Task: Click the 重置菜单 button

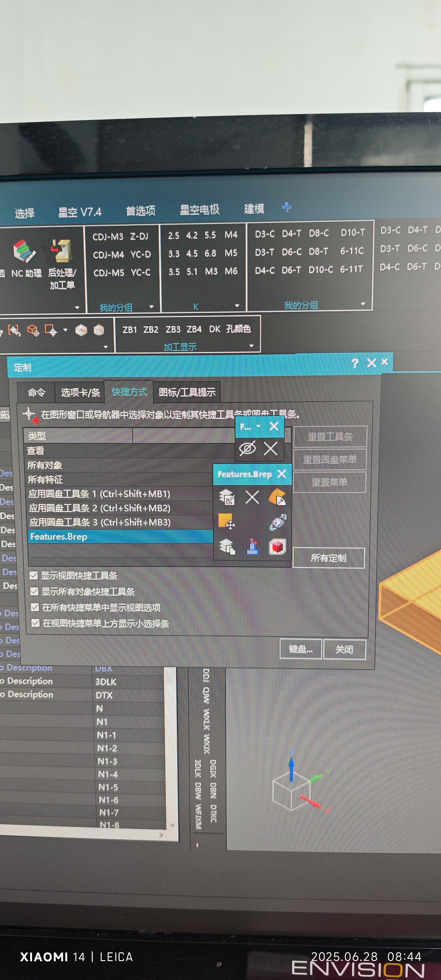Action: pyautogui.click(x=329, y=482)
